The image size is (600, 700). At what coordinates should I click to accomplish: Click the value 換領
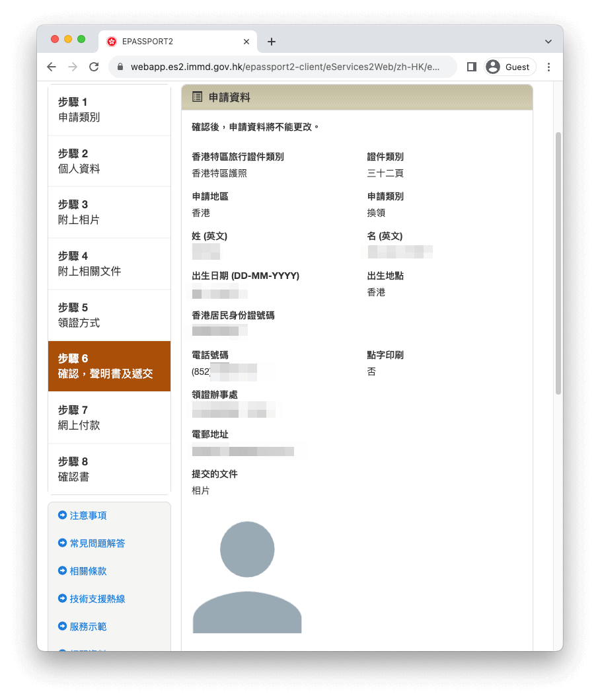click(x=376, y=213)
